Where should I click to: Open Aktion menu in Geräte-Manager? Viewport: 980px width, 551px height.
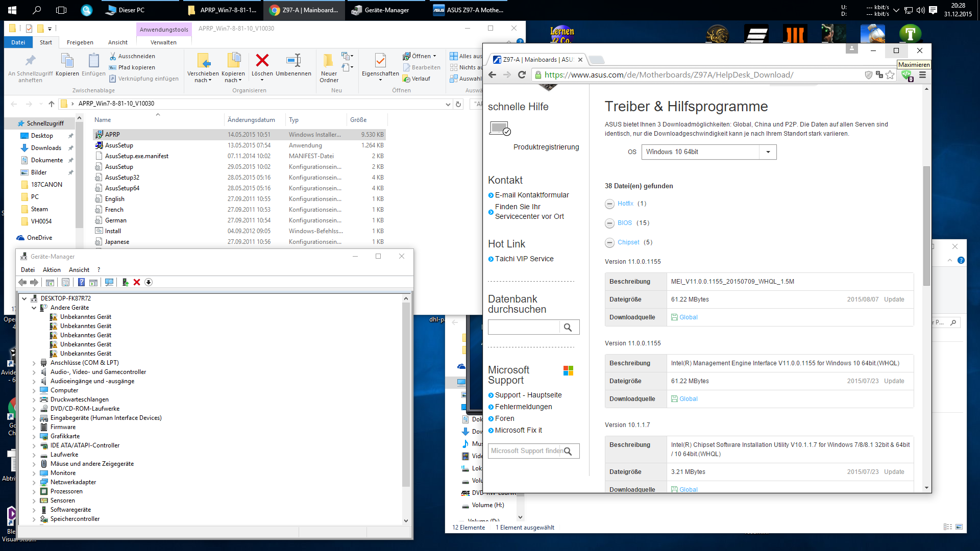[52, 270]
